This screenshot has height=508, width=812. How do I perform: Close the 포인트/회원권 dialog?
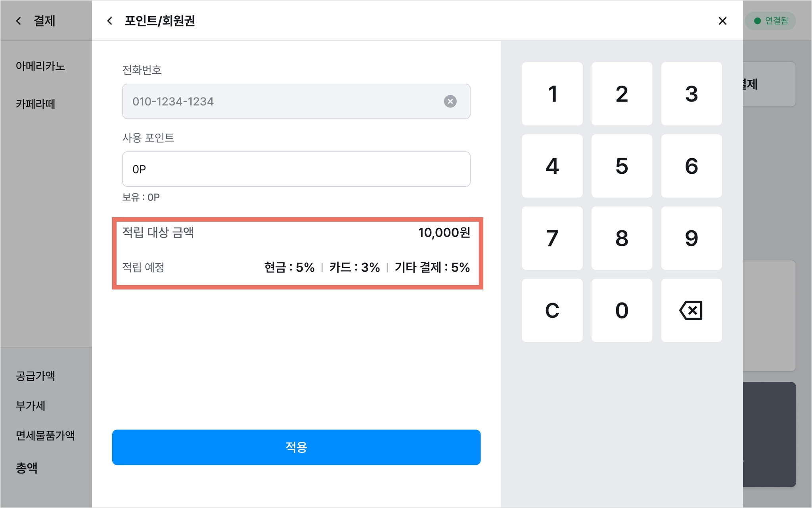tap(722, 21)
